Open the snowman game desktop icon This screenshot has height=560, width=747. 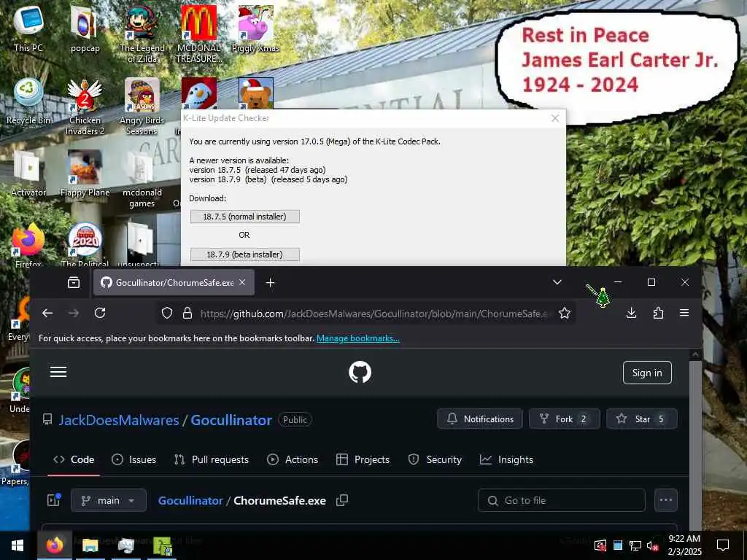[198, 93]
